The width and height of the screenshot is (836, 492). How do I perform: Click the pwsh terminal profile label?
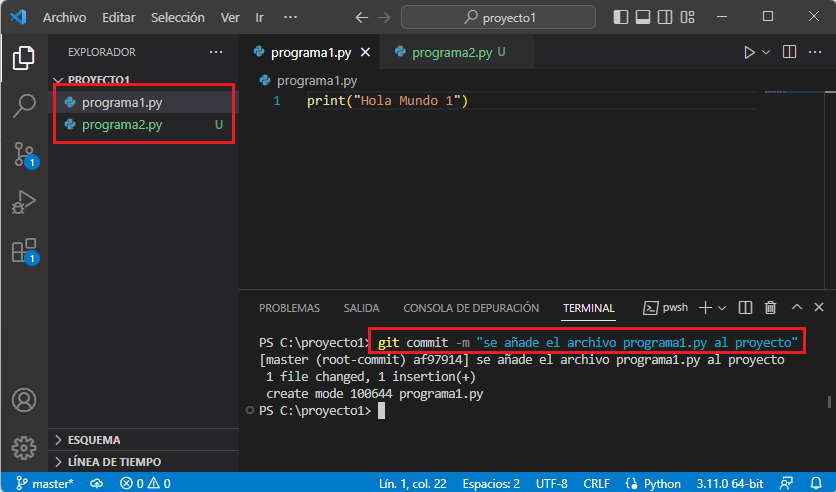665,308
